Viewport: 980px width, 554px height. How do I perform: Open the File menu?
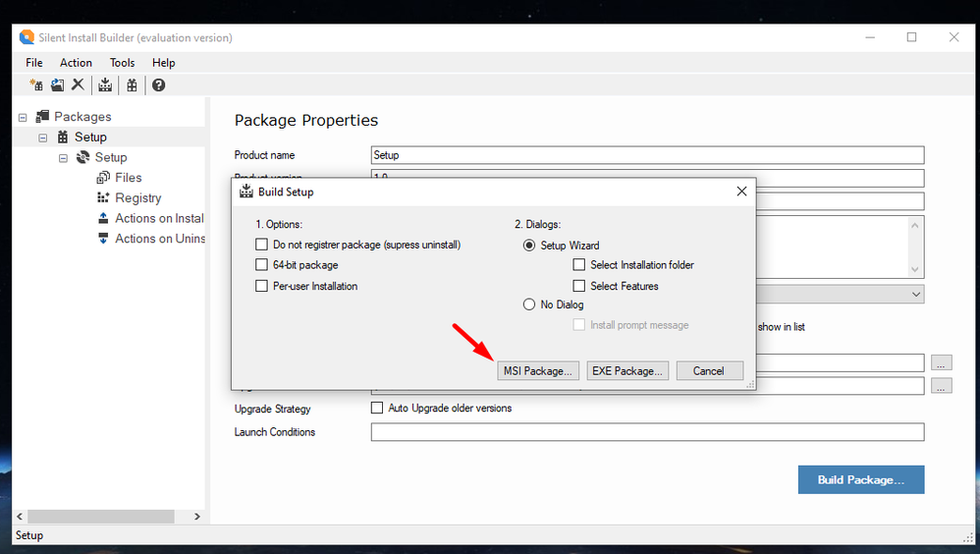pyautogui.click(x=34, y=63)
